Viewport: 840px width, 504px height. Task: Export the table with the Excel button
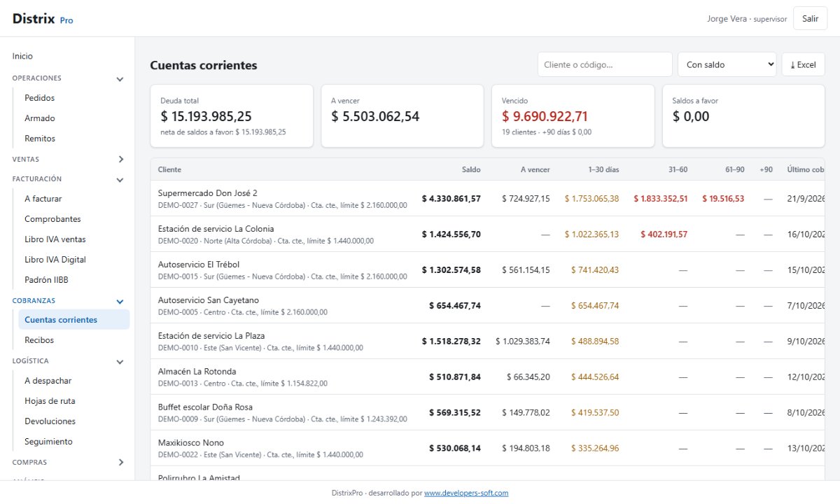pyautogui.click(x=803, y=64)
